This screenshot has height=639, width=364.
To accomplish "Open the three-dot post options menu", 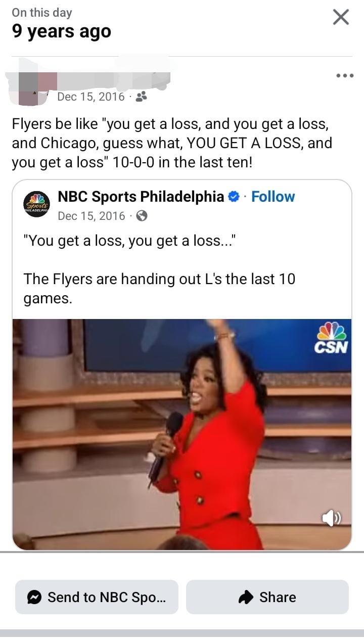I will (345, 76).
